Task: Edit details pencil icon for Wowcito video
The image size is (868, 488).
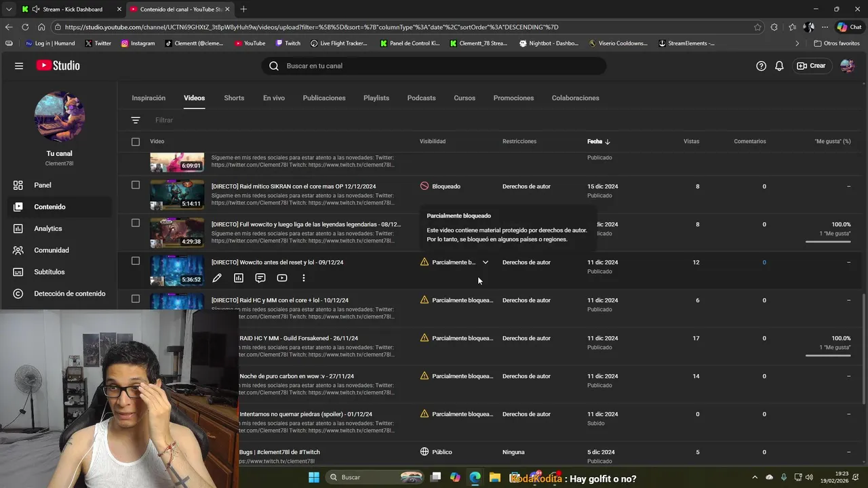Action: point(217,278)
